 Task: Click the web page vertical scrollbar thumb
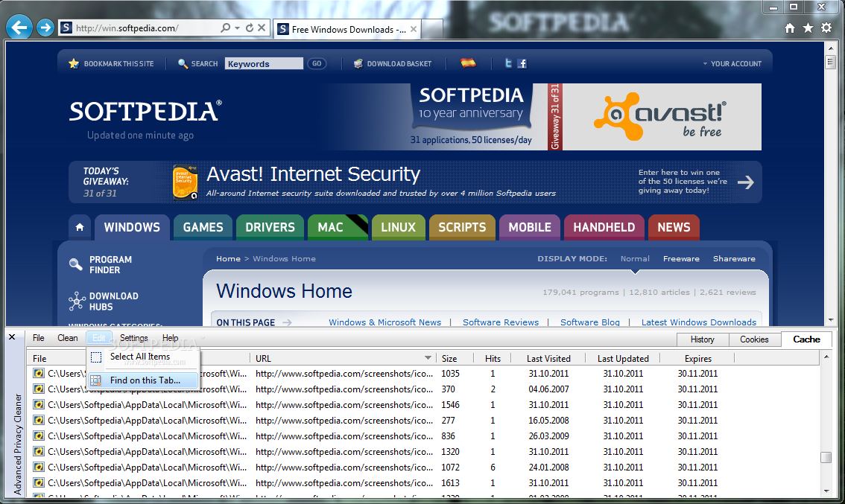[x=830, y=61]
